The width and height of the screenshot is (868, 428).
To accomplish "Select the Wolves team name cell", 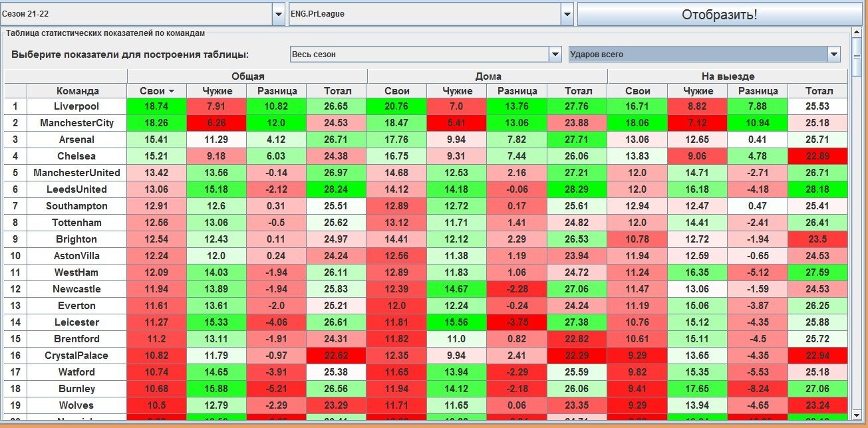I will pyautogui.click(x=77, y=405).
